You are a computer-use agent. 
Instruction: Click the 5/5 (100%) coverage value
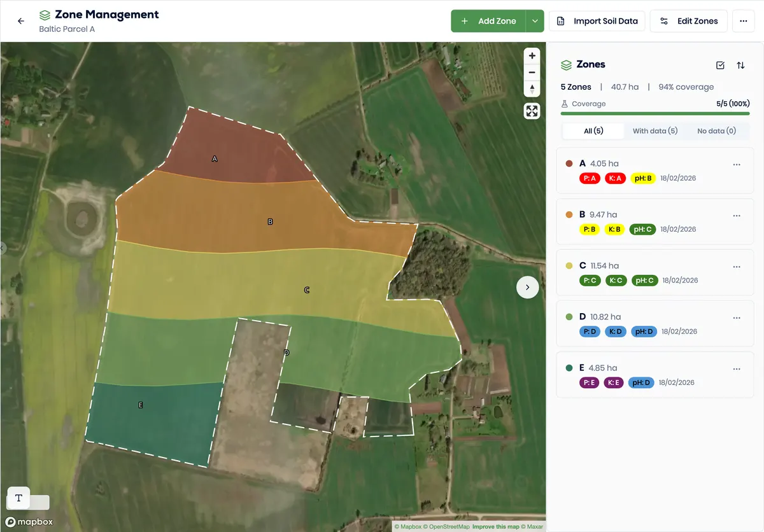[733, 104]
